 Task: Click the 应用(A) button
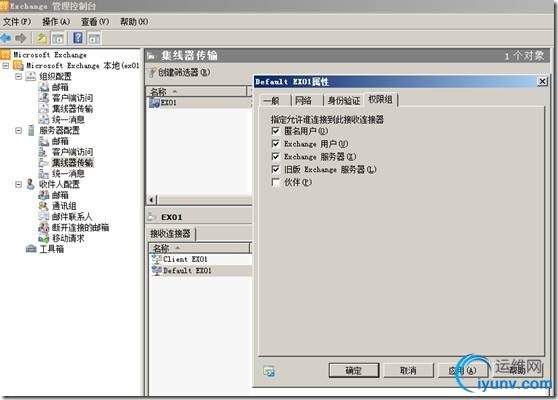[x=462, y=371]
